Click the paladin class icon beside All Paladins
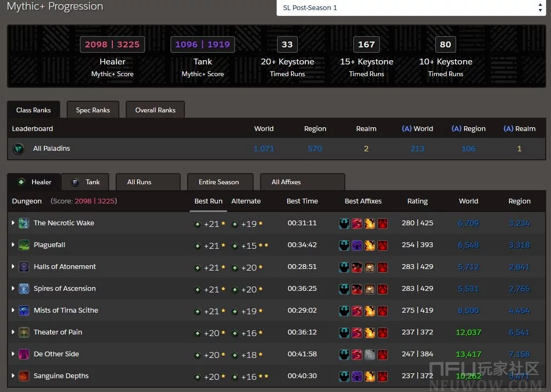Viewport: 551px width, 392px height. pyautogui.click(x=19, y=149)
